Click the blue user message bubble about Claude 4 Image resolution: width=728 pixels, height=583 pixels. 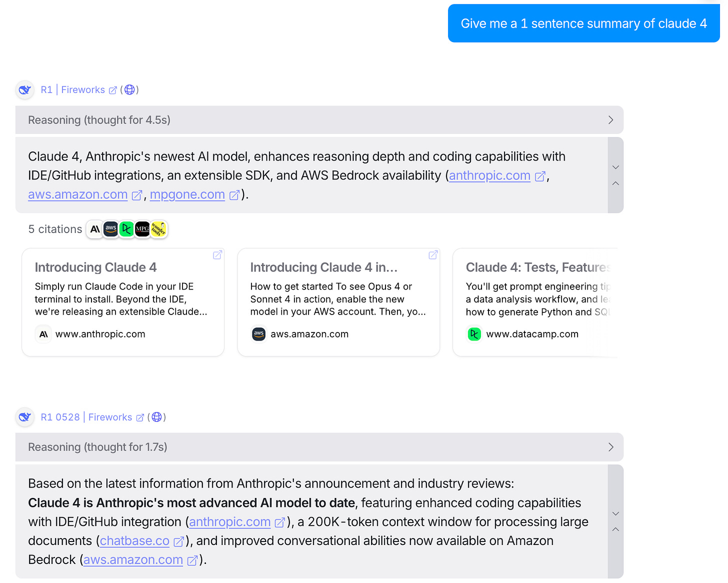(x=584, y=23)
